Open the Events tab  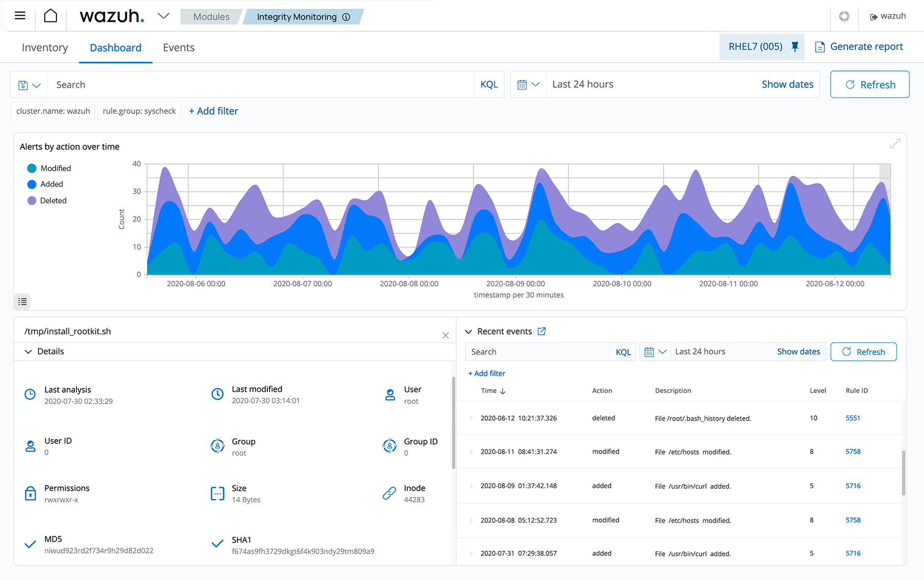coord(178,47)
